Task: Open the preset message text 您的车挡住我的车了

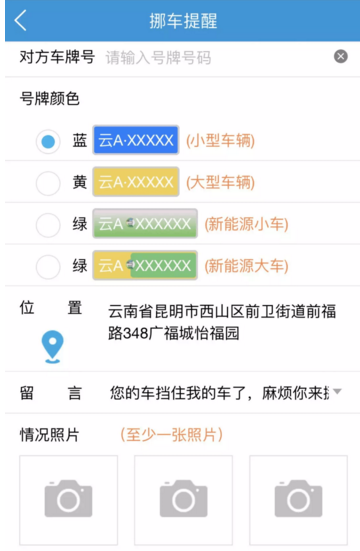Action: coord(179,393)
